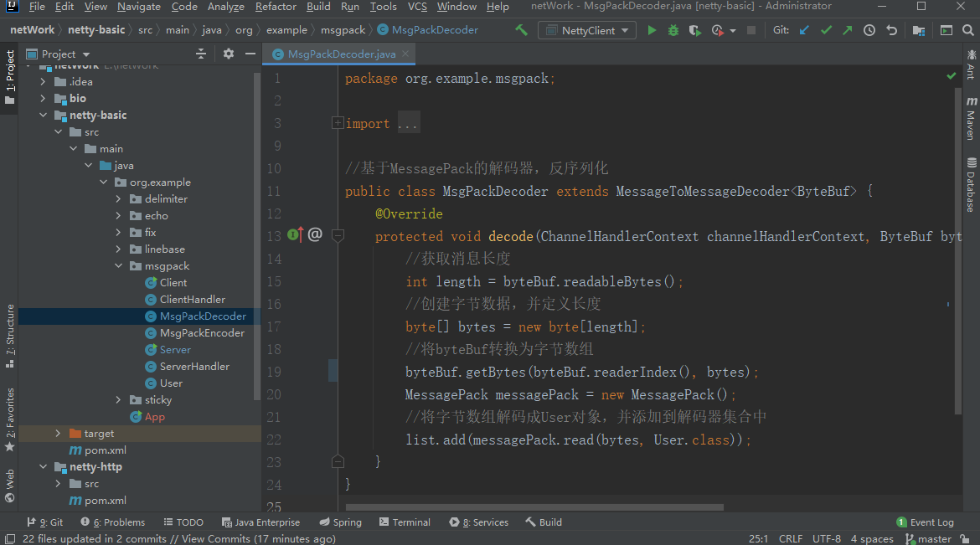
Task: Open the Services tool window
Action: click(x=479, y=522)
